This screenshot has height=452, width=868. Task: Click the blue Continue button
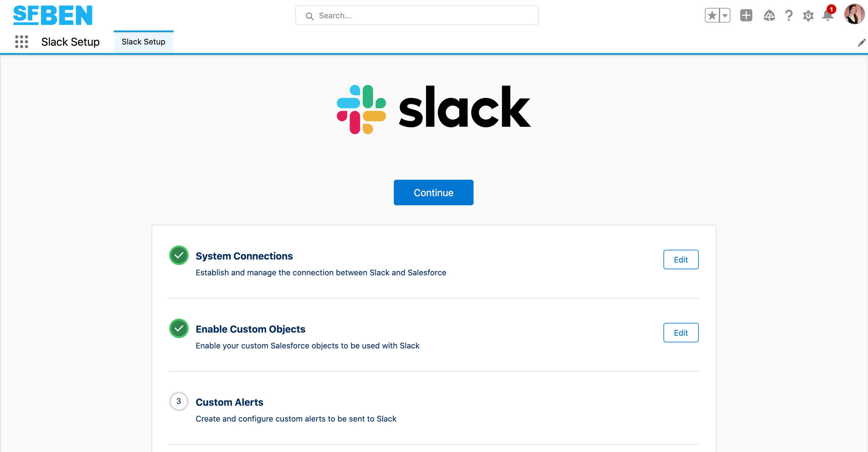click(433, 192)
